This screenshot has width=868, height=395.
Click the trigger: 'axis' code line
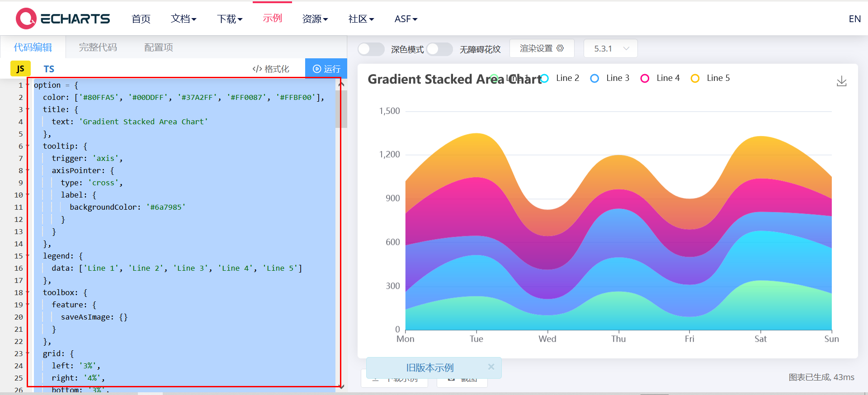click(87, 158)
